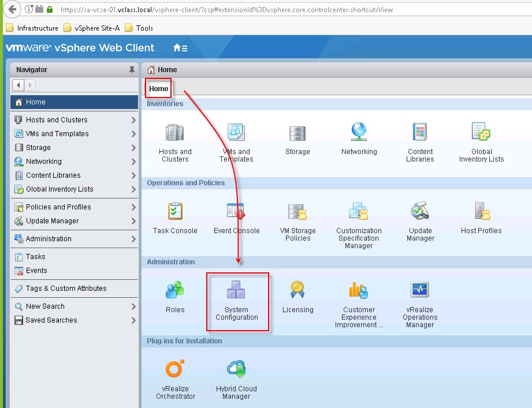Expand Content Libraries navigator arrow
The width and height of the screenshot is (532, 408).
(x=133, y=175)
